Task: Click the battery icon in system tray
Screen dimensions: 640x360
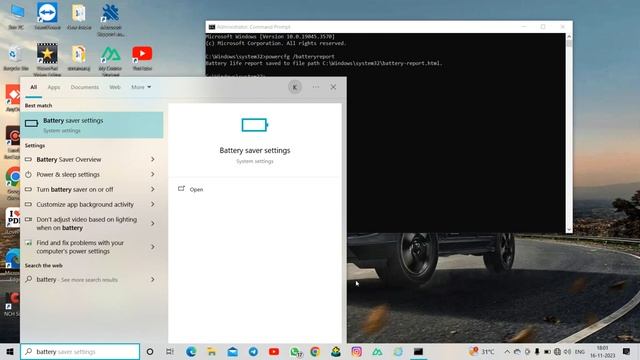Action: [547, 351]
